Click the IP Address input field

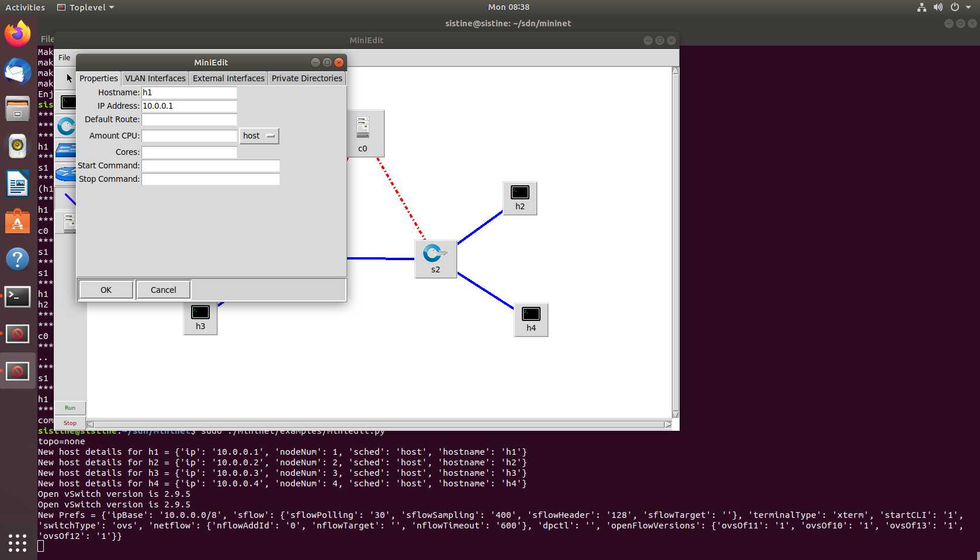pos(189,106)
